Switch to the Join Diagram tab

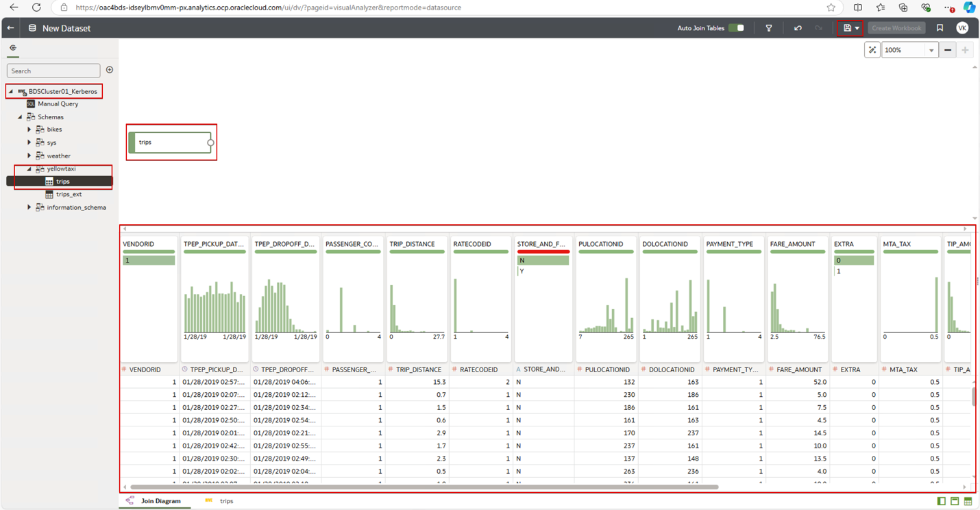pos(160,501)
